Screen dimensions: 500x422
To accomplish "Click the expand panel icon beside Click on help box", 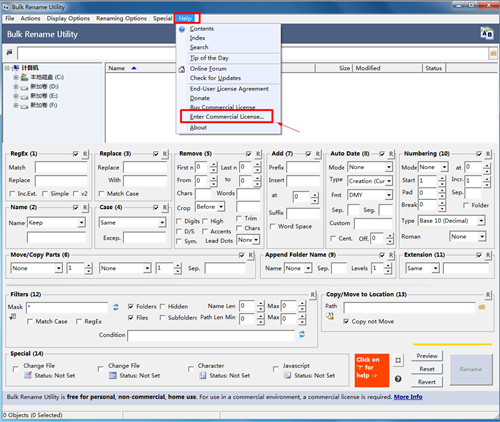I will [x=398, y=360].
